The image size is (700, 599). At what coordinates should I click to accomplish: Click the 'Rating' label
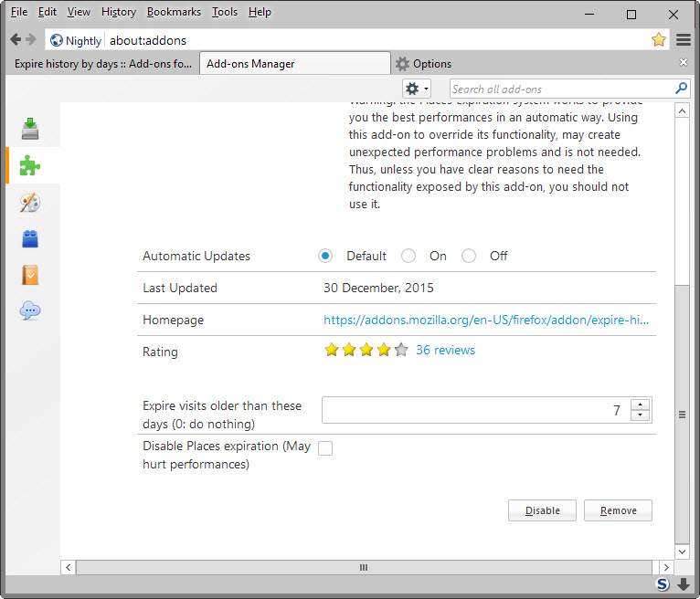tap(160, 352)
